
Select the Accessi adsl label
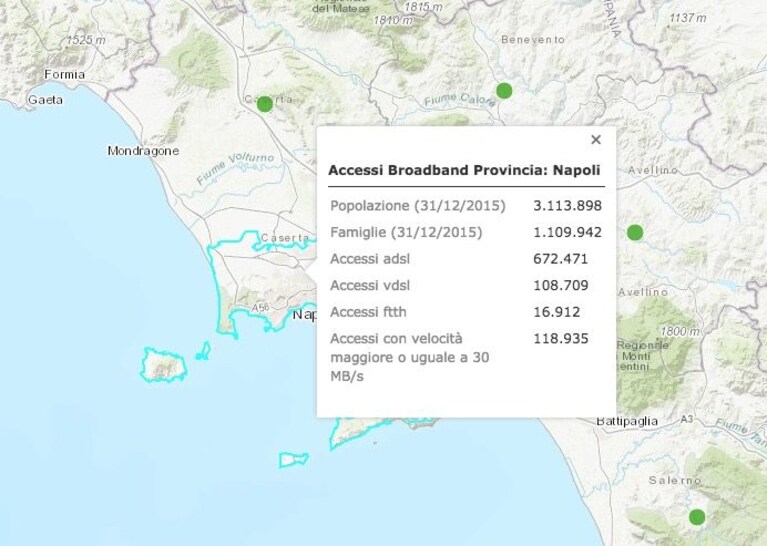tap(370, 259)
